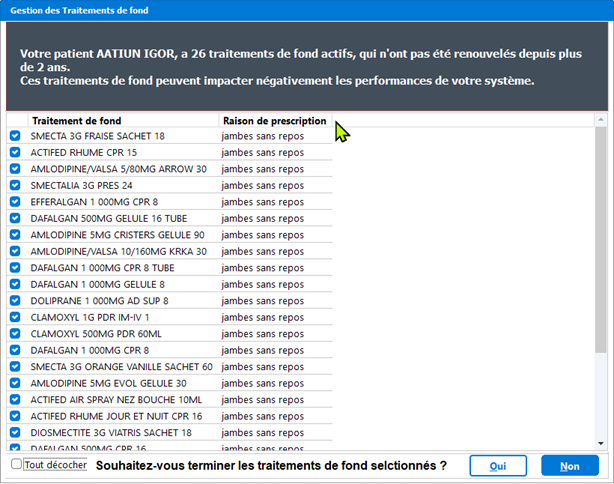Uncheck AMLODIPINE 5MG CRISTERS GELULE 90 checkbox
Screen dimensions: 614x484
[x=15, y=235]
